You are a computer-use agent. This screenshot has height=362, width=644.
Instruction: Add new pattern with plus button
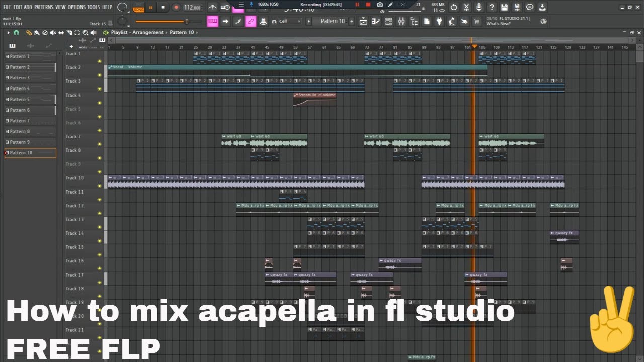click(352, 21)
